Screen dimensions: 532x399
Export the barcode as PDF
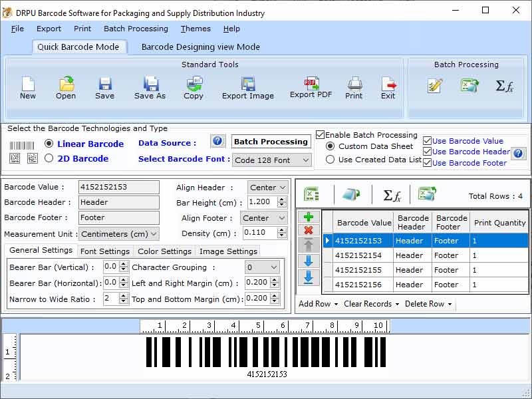[x=310, y=86]
